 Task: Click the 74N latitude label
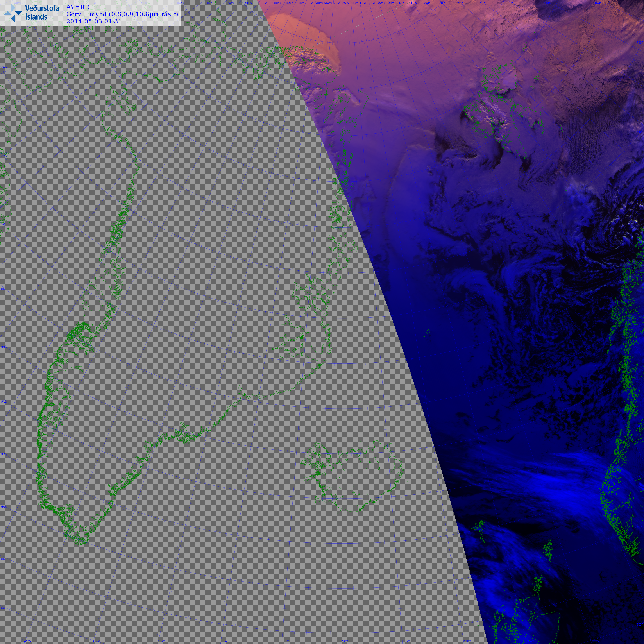point(4,67)
